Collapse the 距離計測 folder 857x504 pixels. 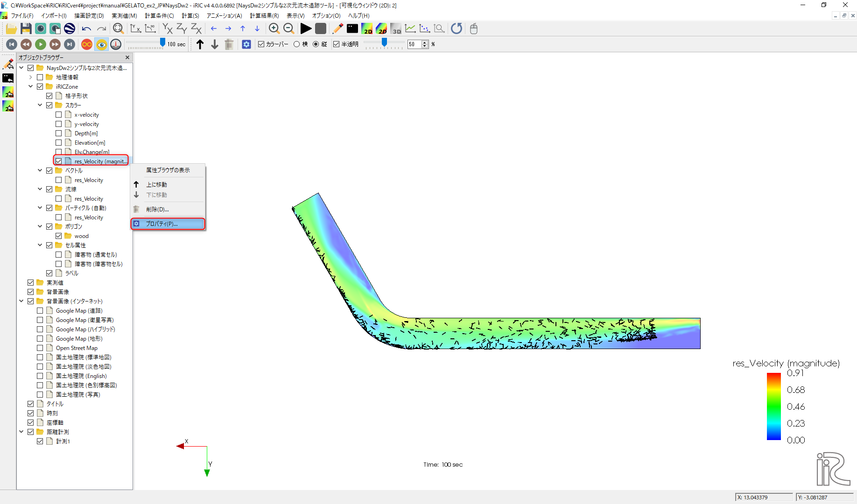point(21,432)
